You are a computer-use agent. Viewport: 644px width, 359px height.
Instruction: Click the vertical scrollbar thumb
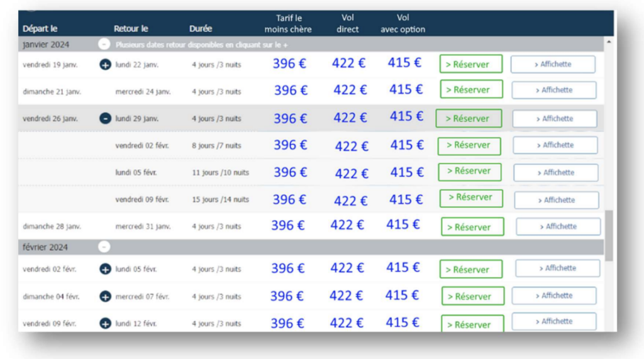[x=608, y=236]
